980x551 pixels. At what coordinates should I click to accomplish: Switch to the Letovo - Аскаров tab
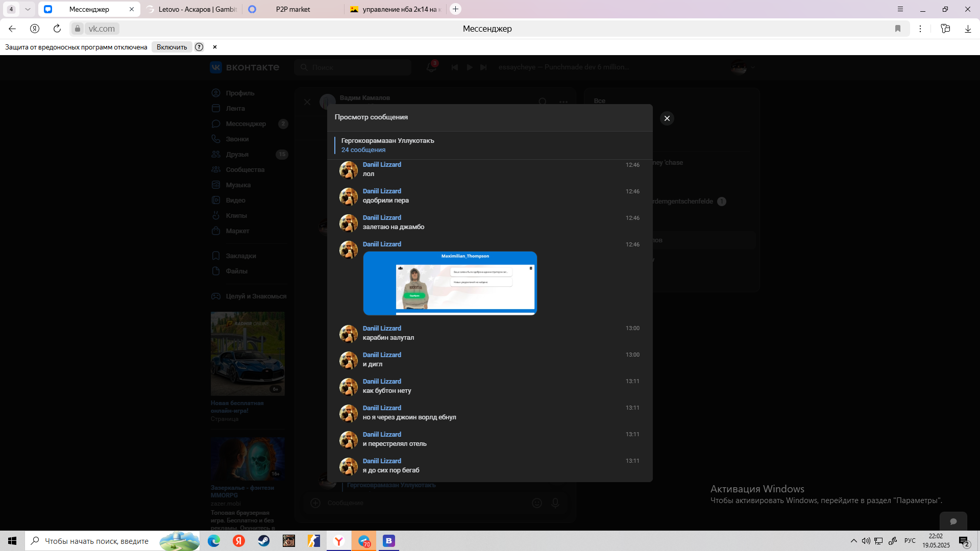[197, 9]
